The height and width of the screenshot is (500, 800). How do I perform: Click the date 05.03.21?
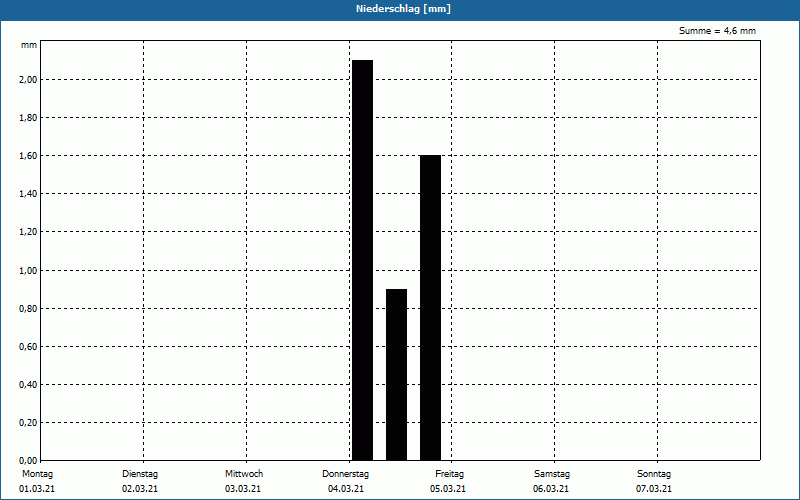pyautogui.click(x=448, y=489)
